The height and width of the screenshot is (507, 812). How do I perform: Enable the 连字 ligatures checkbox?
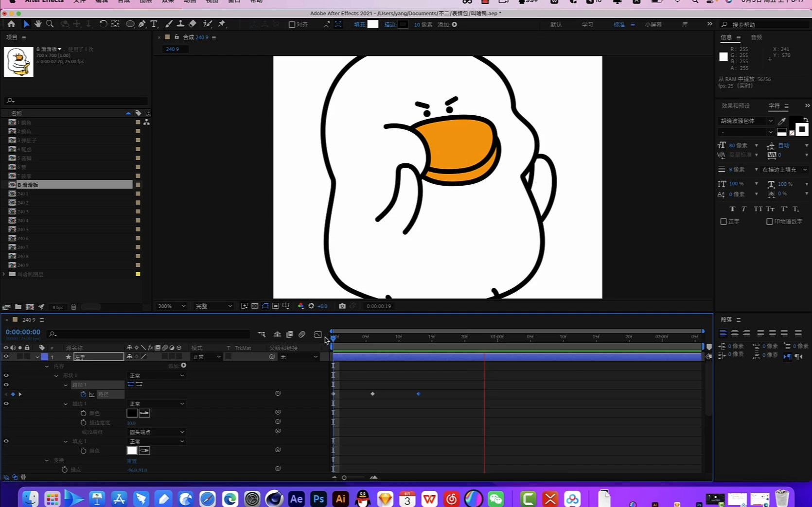click(x=724, y=222)
